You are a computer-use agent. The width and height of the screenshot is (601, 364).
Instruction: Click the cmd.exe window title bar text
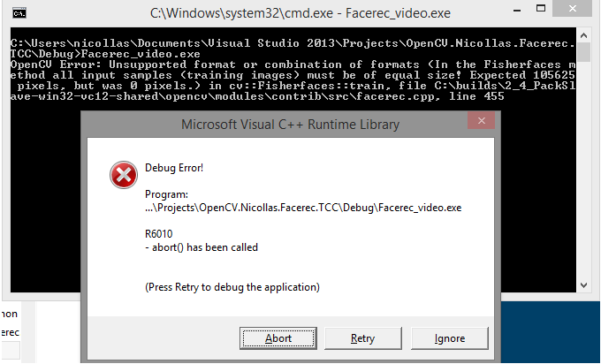pos(300,13)
